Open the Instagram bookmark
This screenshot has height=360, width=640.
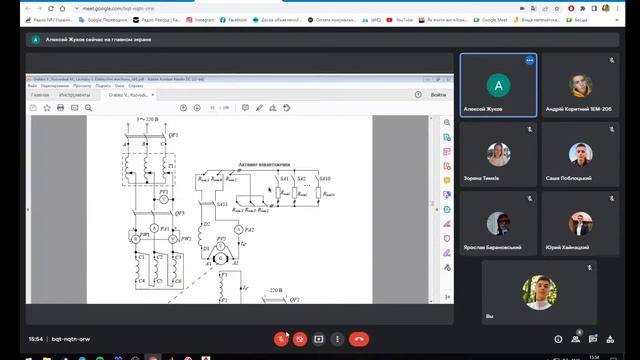pyautogui.click(x=200, y=20)
